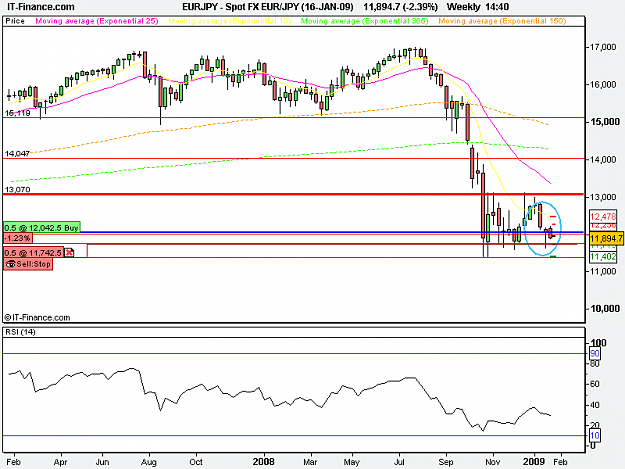Click the -1.23% loss label
The width and height of the screenshot is (625, 469).
(x=18, y=238)
